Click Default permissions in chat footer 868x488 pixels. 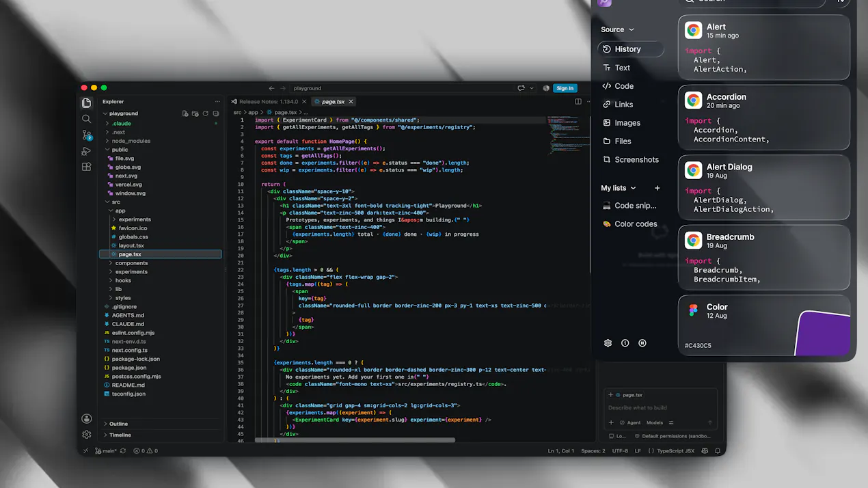673,436
